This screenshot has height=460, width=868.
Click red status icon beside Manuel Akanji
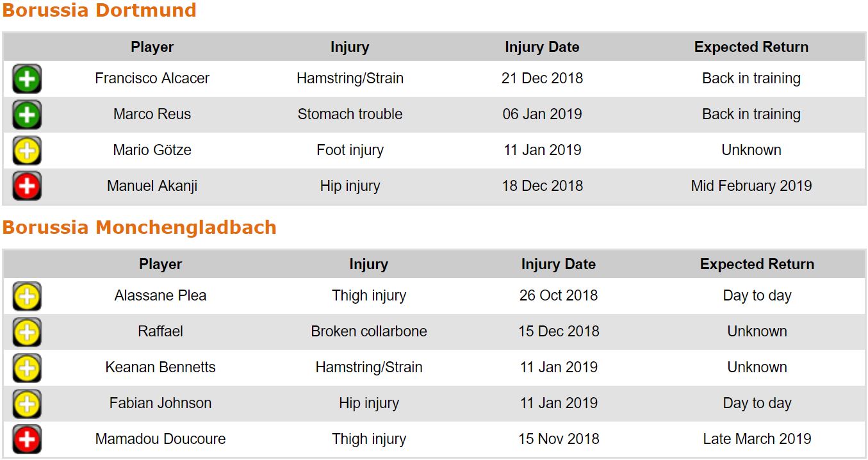click(x=27, y=186)
